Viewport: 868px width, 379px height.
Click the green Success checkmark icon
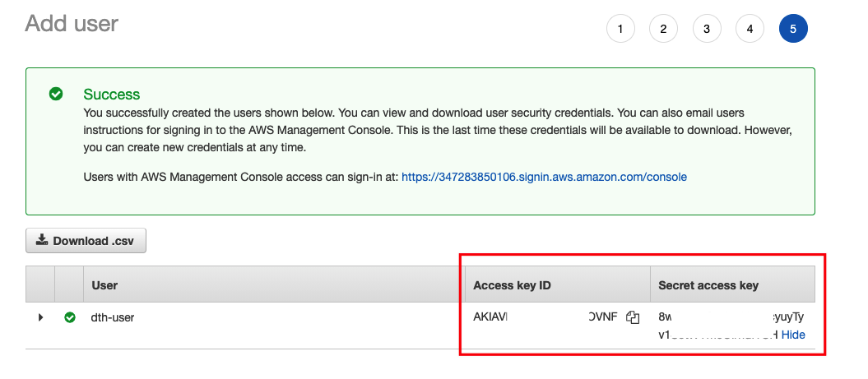pos(56,94)
